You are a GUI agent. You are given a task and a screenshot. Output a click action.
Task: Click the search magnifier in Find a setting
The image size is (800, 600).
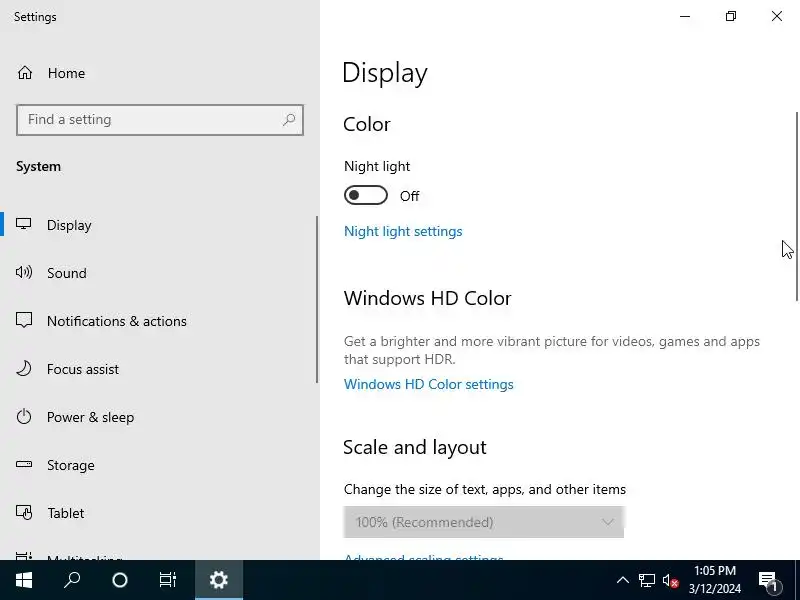tap(289, 119)
